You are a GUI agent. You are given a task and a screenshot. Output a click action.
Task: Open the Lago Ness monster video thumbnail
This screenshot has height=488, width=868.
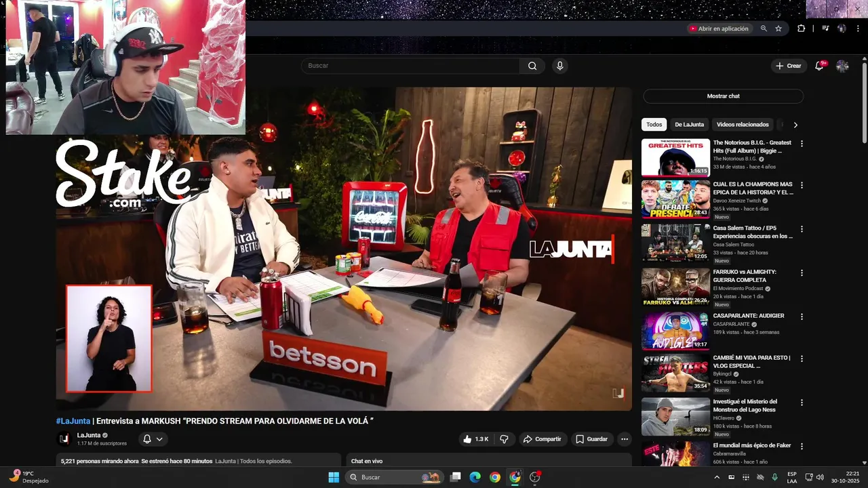click(x=675, y=417)
